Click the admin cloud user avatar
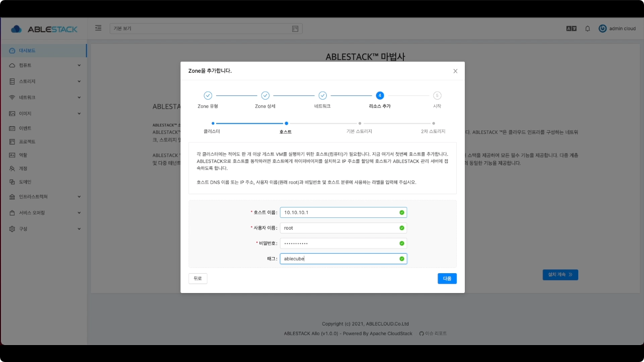The width and height of the screenshot is (644, 362). [602, 28]
